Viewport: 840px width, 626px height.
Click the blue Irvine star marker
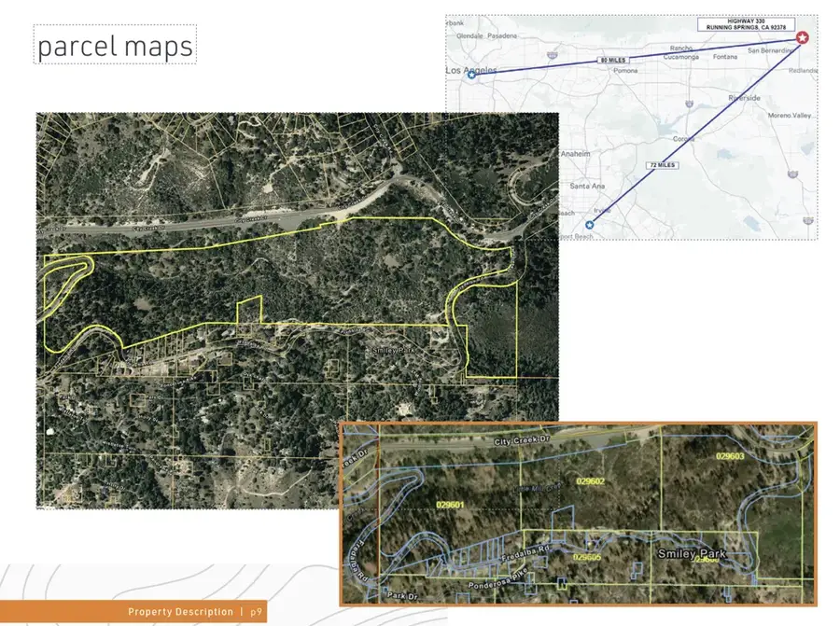tap(590, 225)
